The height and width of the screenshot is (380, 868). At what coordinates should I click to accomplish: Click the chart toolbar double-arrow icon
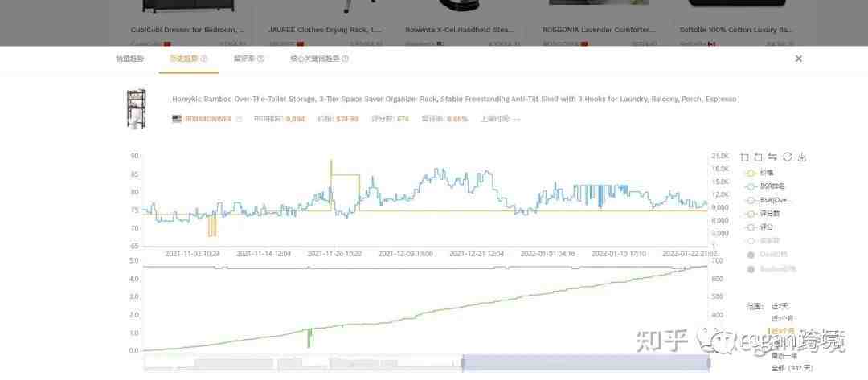[773, 157]
